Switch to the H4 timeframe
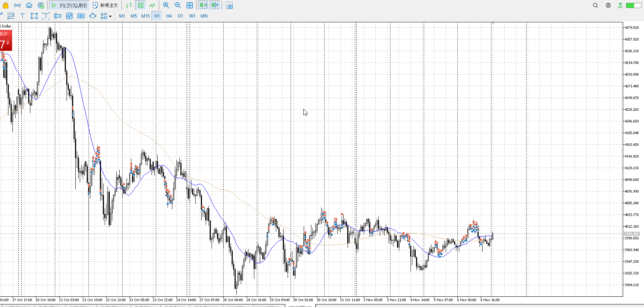This screenshot has width=644, height=307. 169,16
